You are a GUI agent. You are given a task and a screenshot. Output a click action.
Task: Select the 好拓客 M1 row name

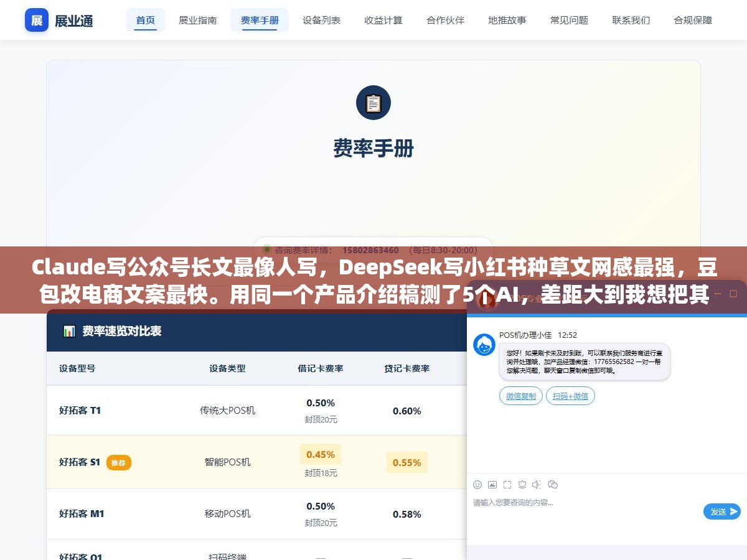click(x=82, y=513)
